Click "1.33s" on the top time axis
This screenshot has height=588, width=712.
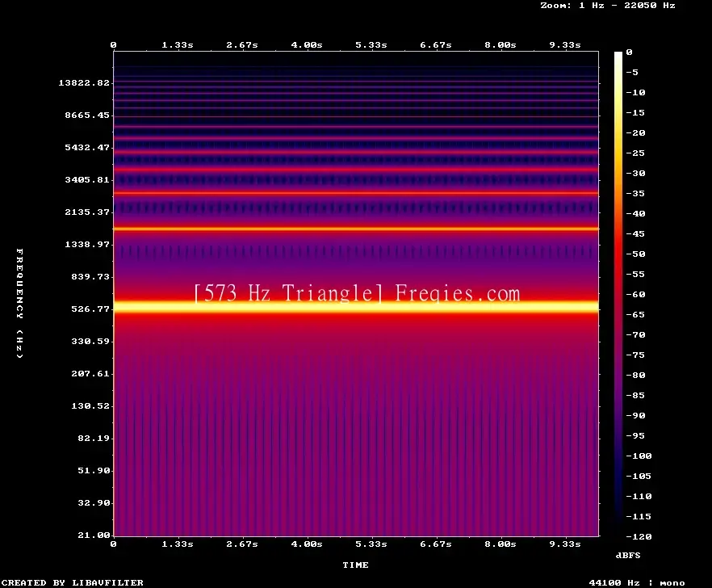pos(178,45)
